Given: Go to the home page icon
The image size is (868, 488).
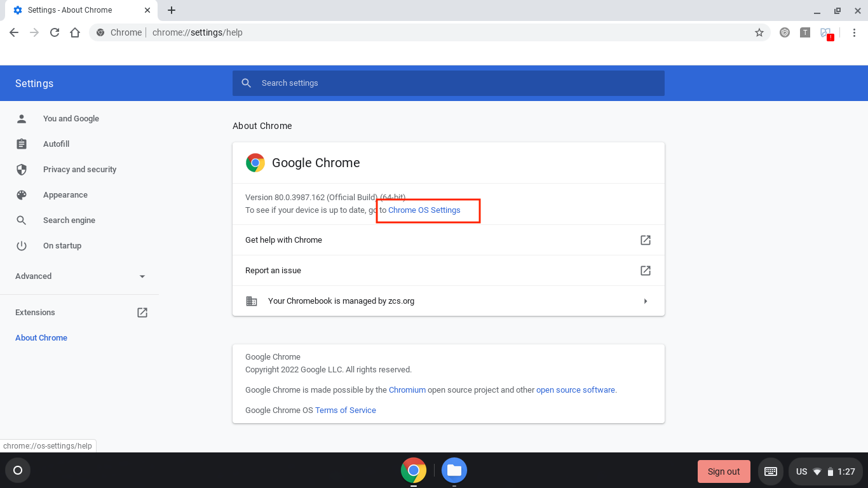Looking at the screenshot, I should pos(75,32).
